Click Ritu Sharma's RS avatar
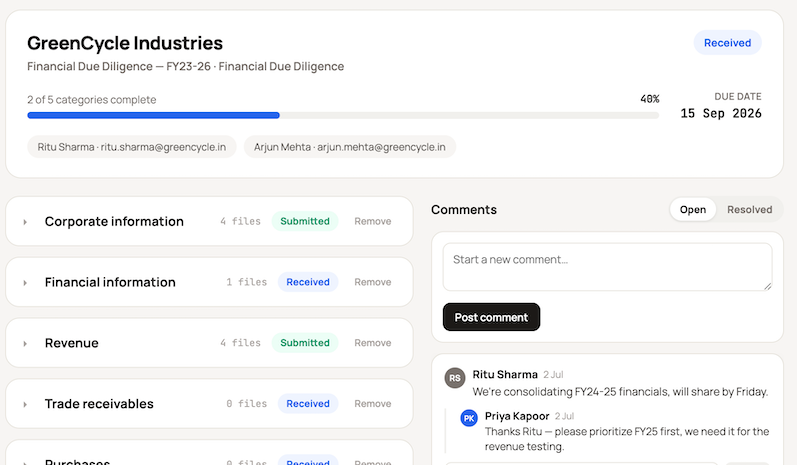The width and height of the screenshot is (797, 465). click(x=455, y=378)
